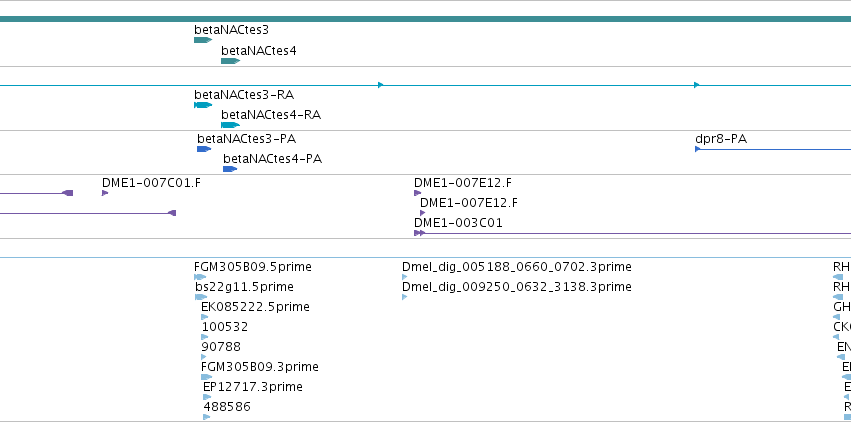Select the DME1-007C01.F purple arrow glyph
Viewport: 851px width, 422px height.
(x=105, y=193)
